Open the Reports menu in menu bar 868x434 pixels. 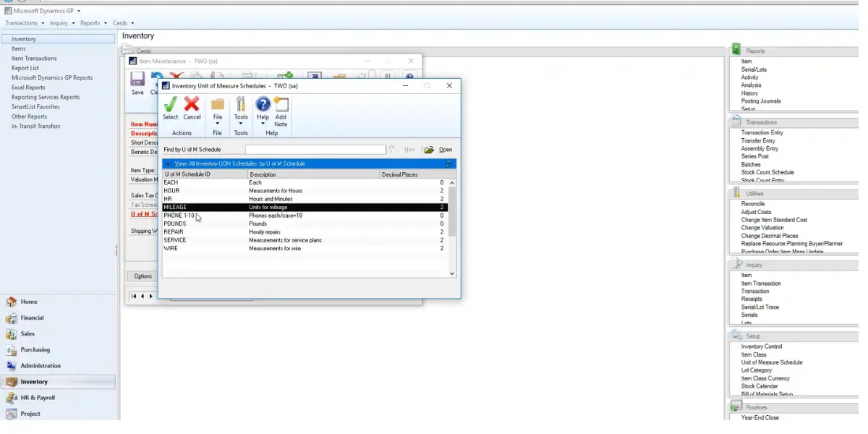click(x=93, y=23)
